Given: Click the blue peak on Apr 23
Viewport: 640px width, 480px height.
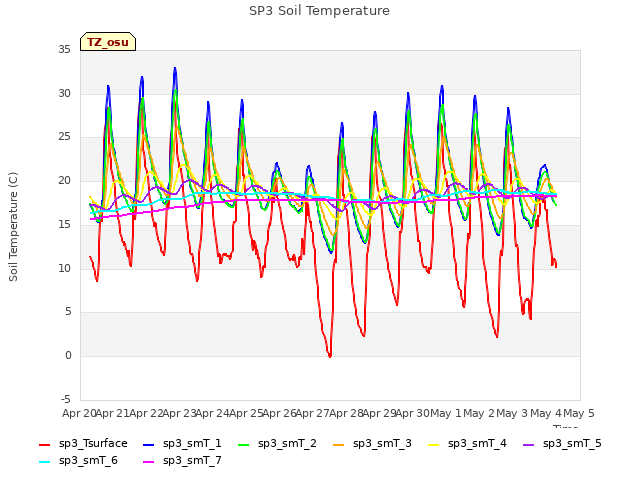Looking at the screenshot, I should point(175,69).
